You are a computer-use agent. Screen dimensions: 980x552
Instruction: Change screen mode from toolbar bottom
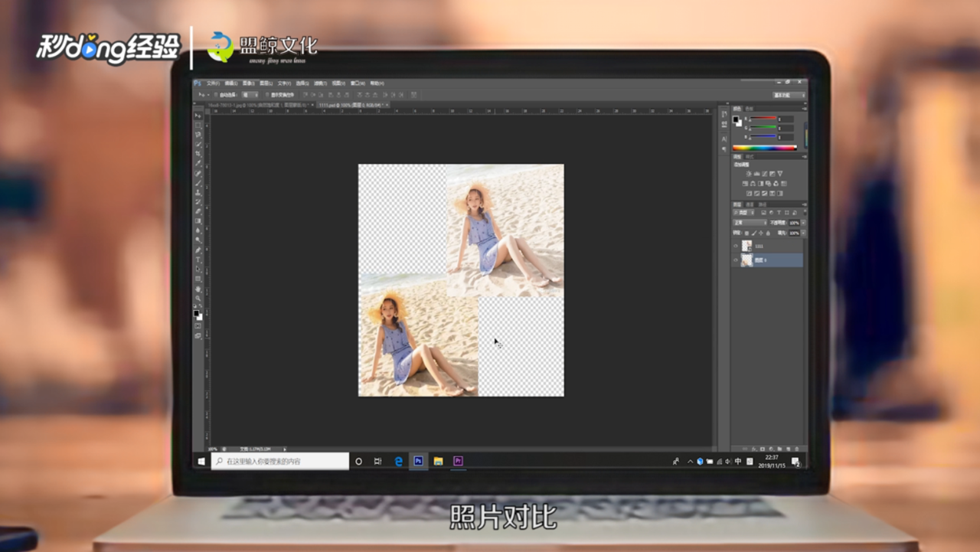coord(198,335)
